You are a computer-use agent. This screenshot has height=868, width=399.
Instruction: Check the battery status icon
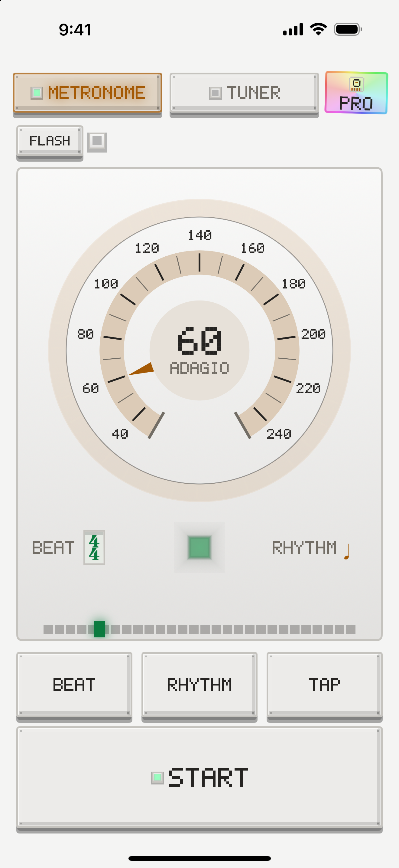click(348, 29)
